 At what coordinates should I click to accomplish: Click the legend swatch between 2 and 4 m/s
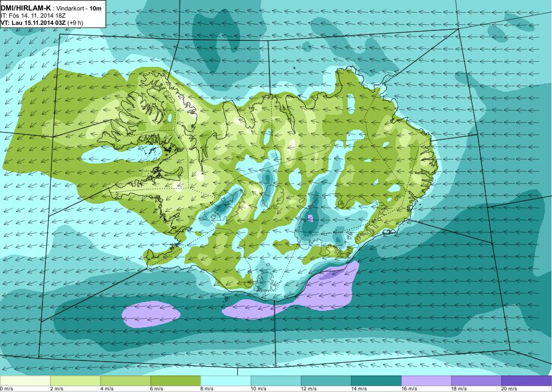[76, 381]
